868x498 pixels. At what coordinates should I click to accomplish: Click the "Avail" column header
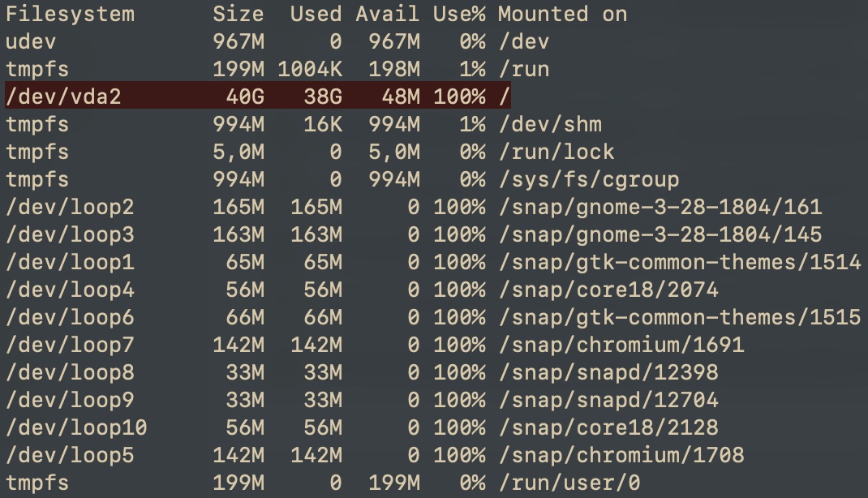pos(388,14)
